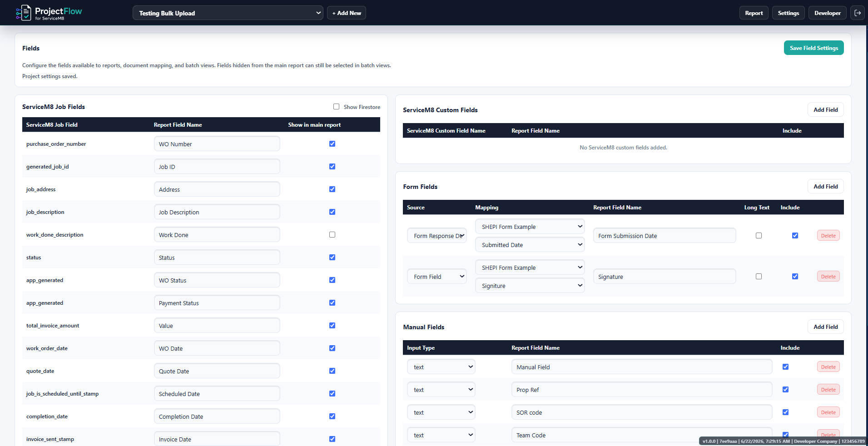Viewport: 868px width, 446px height.
Task: Toggle Include for SOR code row
Action: coord(785,412)
